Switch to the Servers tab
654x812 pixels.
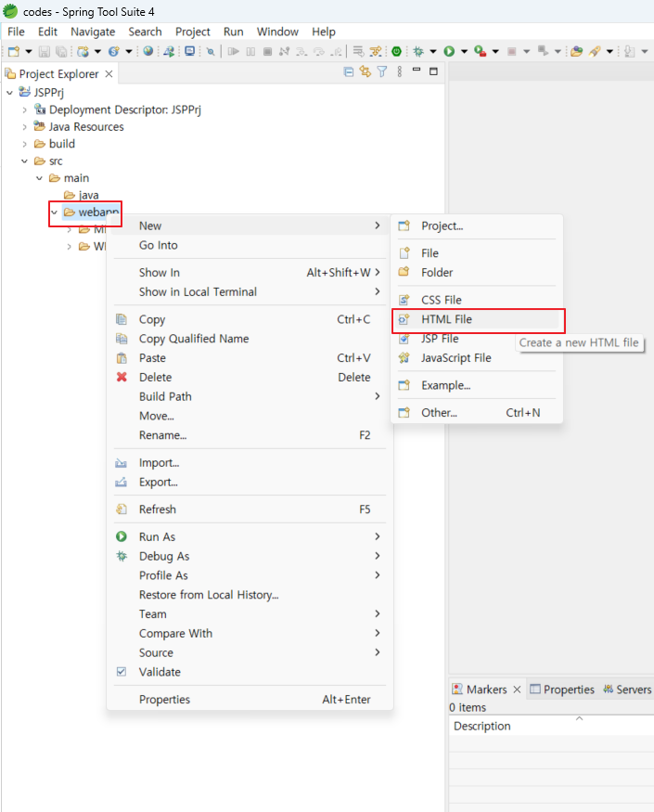click(628, 690)
